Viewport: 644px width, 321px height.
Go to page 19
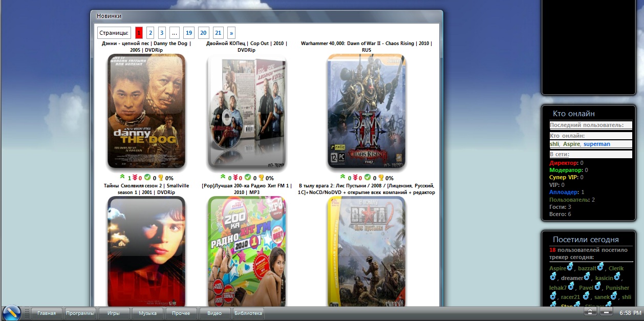click(x=189, y=33)
